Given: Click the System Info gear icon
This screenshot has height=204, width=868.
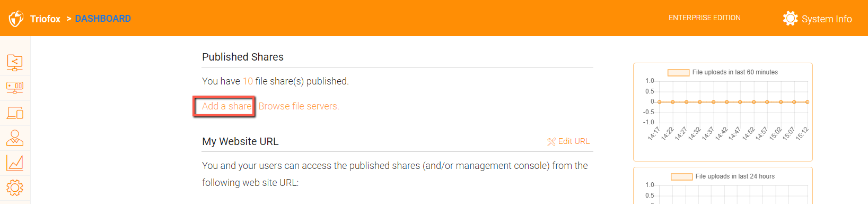Looking at the screenshot, I should (x=790, y=19).
